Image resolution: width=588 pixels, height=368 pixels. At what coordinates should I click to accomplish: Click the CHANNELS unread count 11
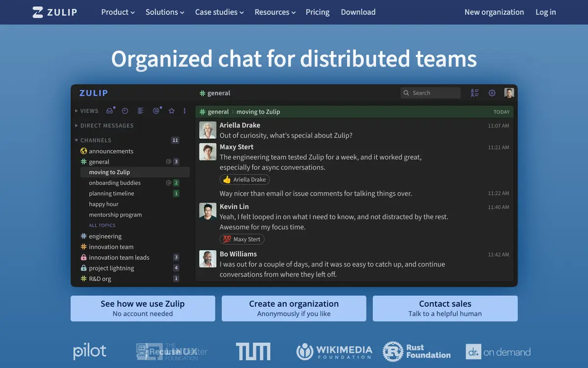click(x=175, y=140)
